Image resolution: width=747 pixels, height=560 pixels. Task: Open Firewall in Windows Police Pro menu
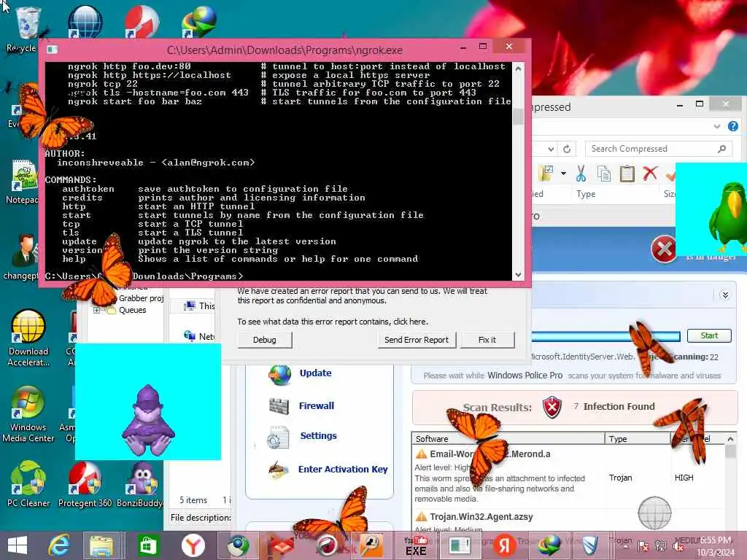tap(317, 405)
